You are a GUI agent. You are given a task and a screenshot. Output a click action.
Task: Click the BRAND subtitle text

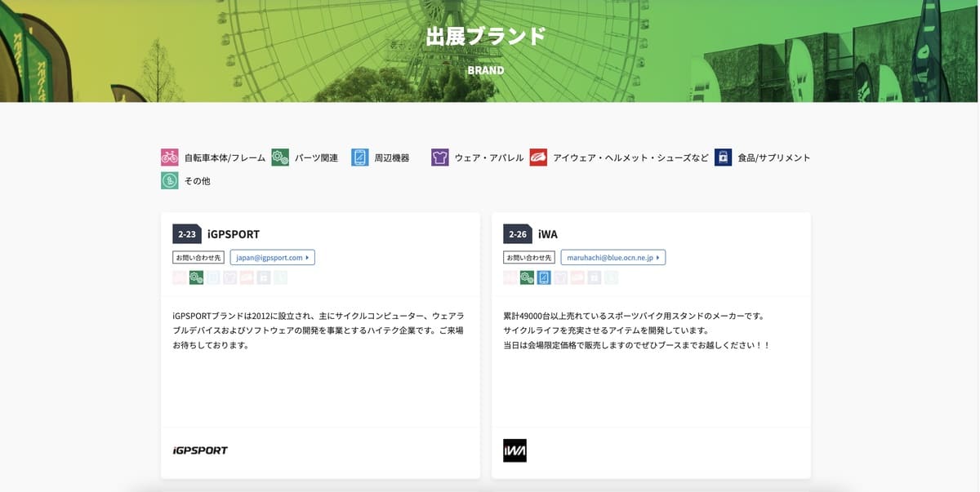[486, 70]
